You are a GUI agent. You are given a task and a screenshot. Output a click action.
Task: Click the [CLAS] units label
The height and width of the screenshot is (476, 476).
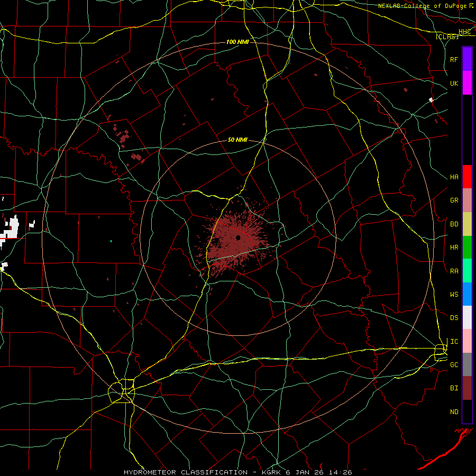[446, 36]
